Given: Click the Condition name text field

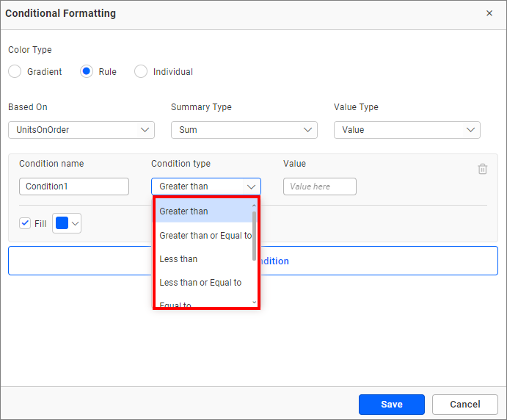Looking at the screenshot, I should pos(74,187).
